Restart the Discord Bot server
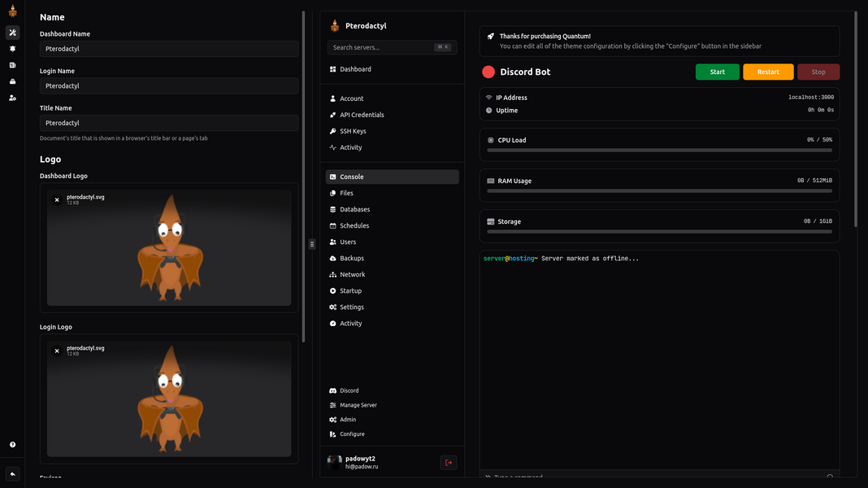This screenshot has height=488, width=868. click(768, 72)
